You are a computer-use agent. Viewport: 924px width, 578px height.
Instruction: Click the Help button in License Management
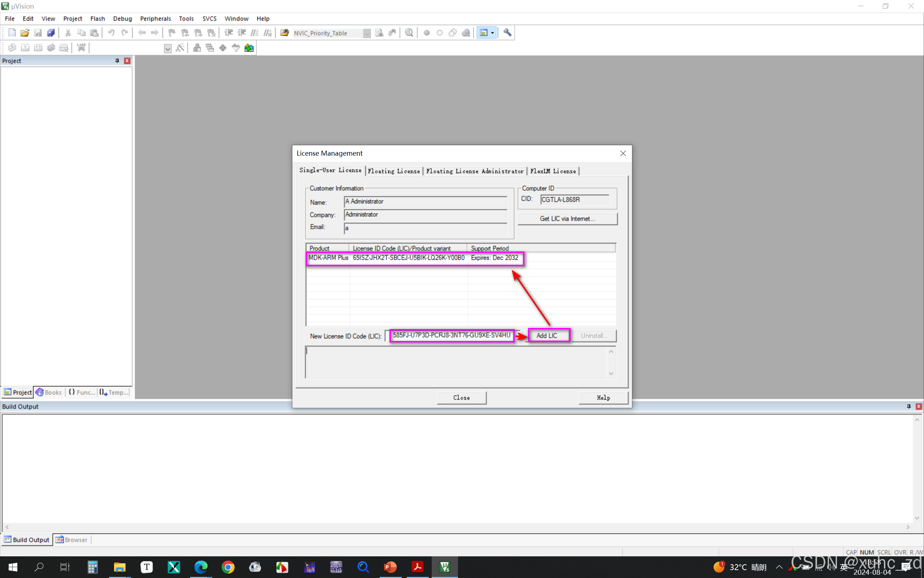pyautogui.click(x=603, y=398)
